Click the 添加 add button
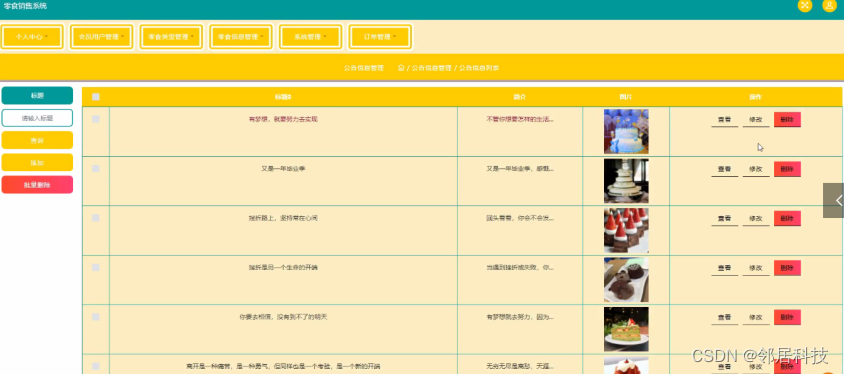 click(37, 162)
